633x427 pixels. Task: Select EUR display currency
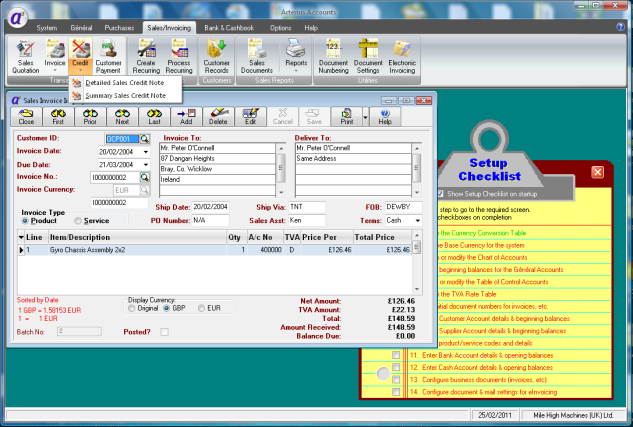tap(201, 308)
